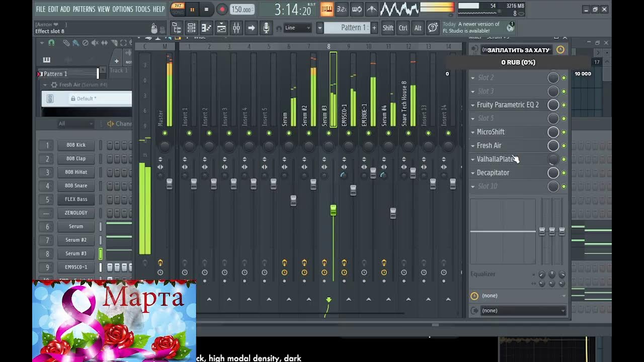Click the clock icon beside bottom (none) selector
Screen dimensions: 644x362
[474, 296]
